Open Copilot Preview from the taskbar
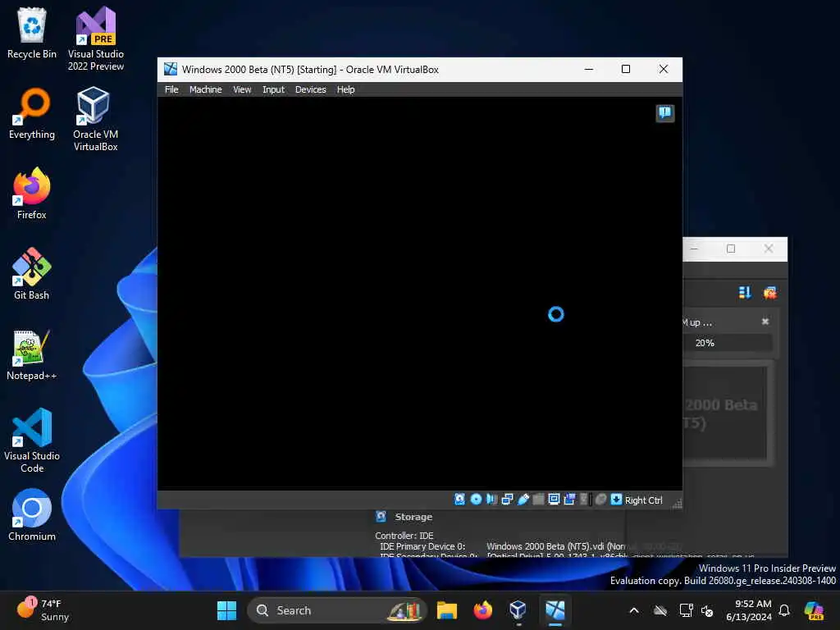The width and height of the screenshot is (840, 630). point(814,610)
